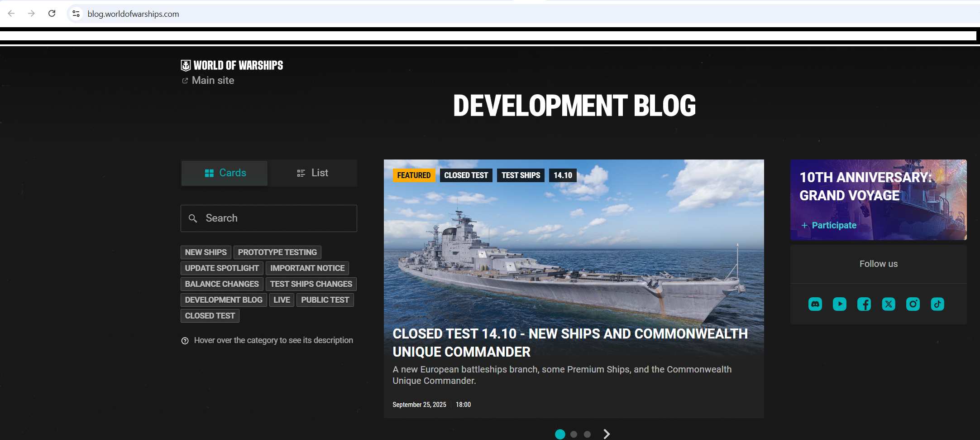Open the X (Twitter) social icon
The width and height of the screenshot is (980, 440).
[888, 304]
